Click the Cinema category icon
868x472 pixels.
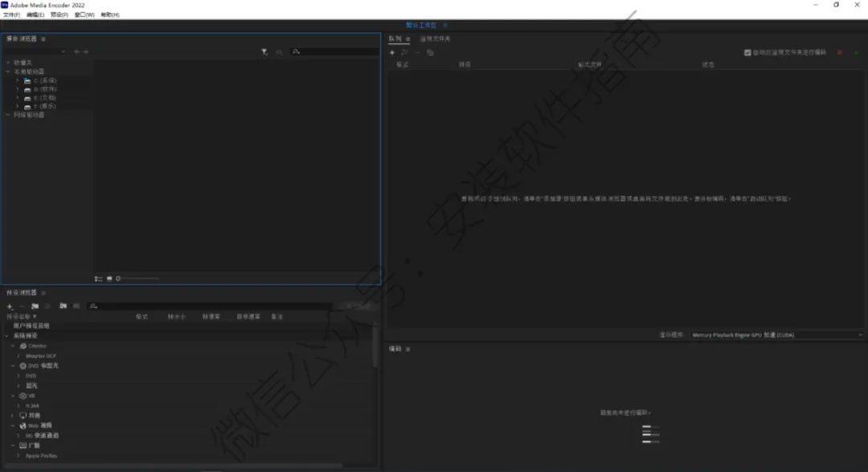click(23, 346)
